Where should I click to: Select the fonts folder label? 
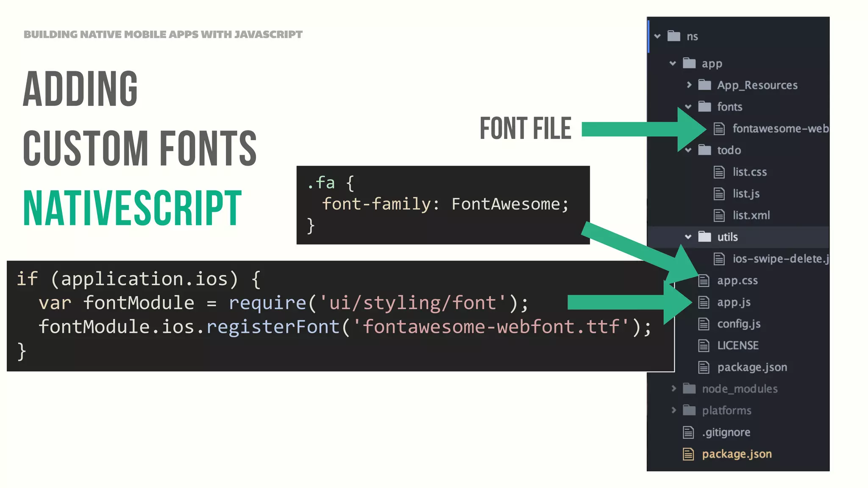pos(730,107)
